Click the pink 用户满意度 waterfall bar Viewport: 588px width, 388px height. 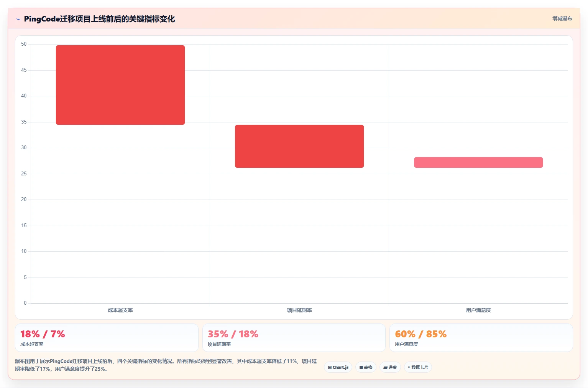pyautogui.click(x=478, y=162)
